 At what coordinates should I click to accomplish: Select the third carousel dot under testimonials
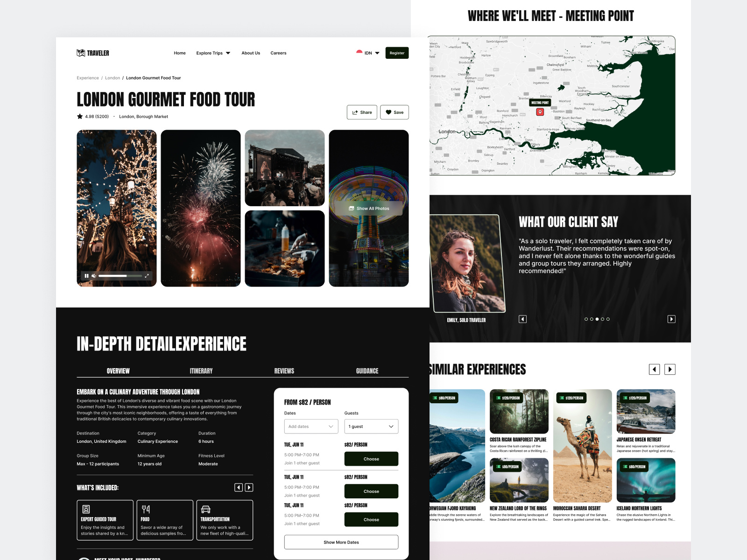click(597, 319)
